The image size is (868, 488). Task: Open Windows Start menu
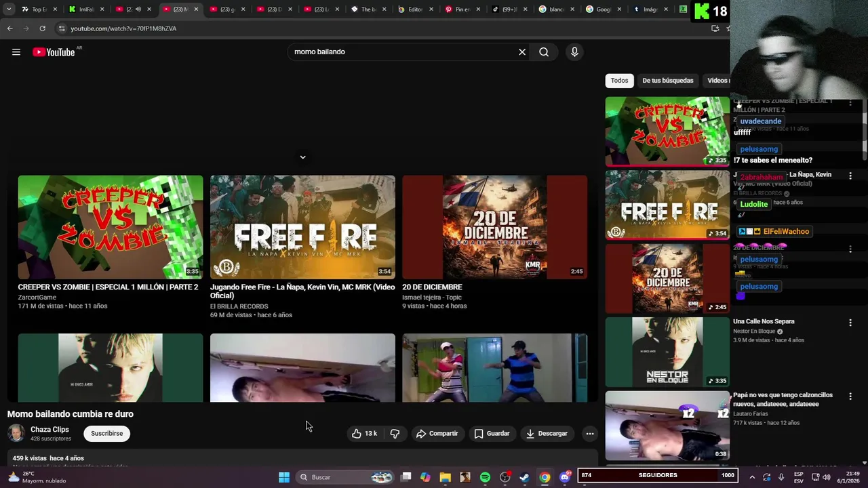tap(284, 477)
